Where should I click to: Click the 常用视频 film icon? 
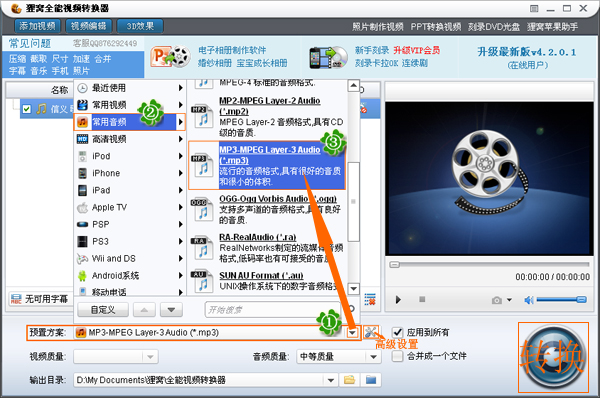point(82,105)
